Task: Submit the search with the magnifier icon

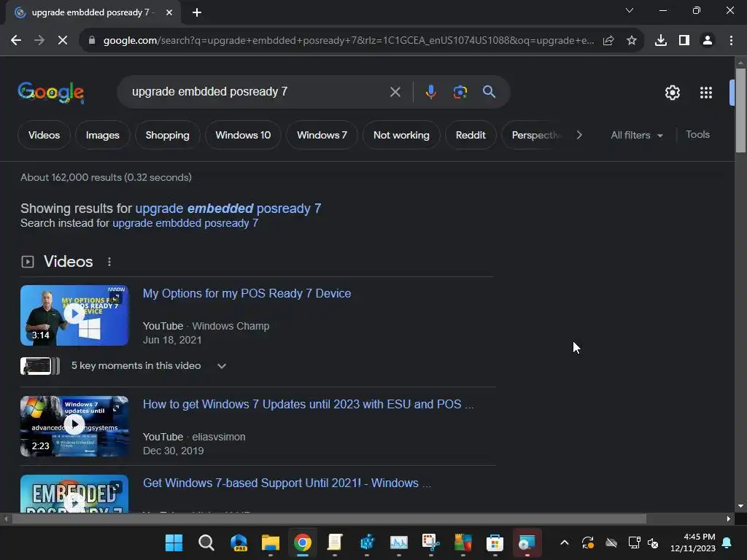Action: [x=489, y=92]
